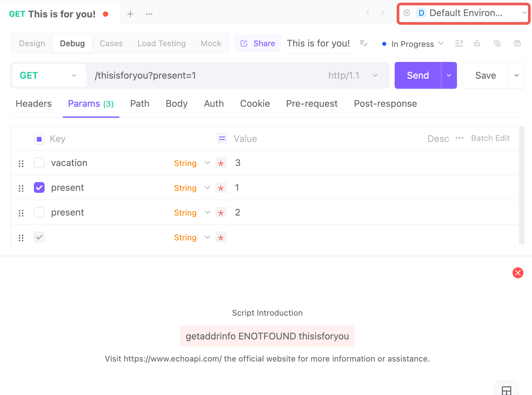Toggle required asterisk for present value 2
This screenshot has height=395, width=532.
pos(221,213)
